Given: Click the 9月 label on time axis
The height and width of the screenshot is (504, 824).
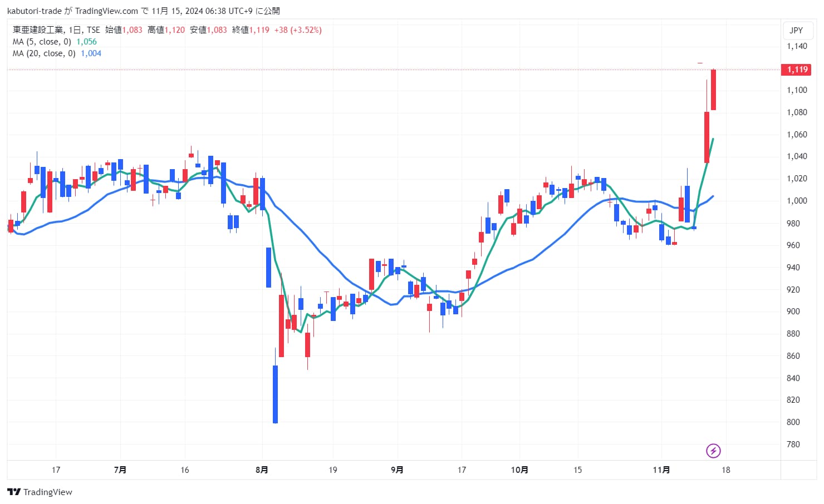Looking at the screenshot, I should (397, 470).
